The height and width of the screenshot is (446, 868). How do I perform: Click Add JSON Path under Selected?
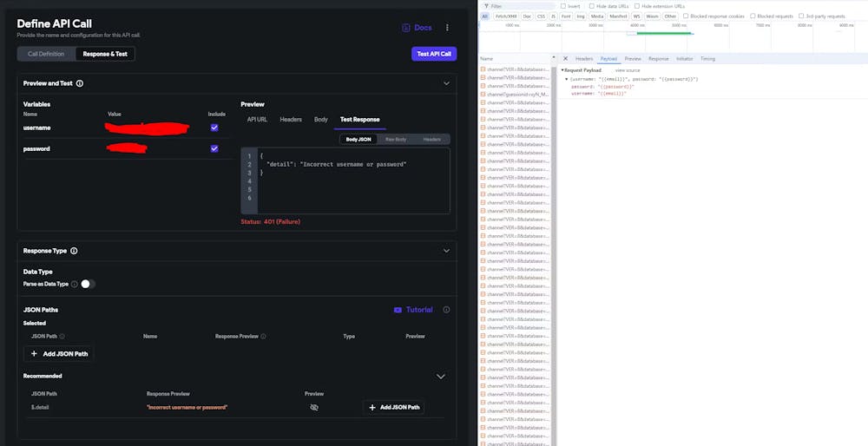(59, 354)
